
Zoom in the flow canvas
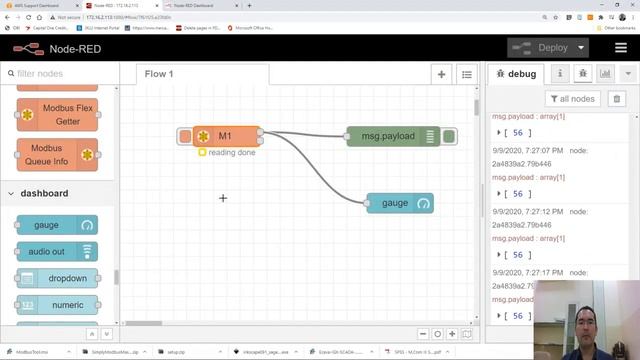[x=452, y=334]
